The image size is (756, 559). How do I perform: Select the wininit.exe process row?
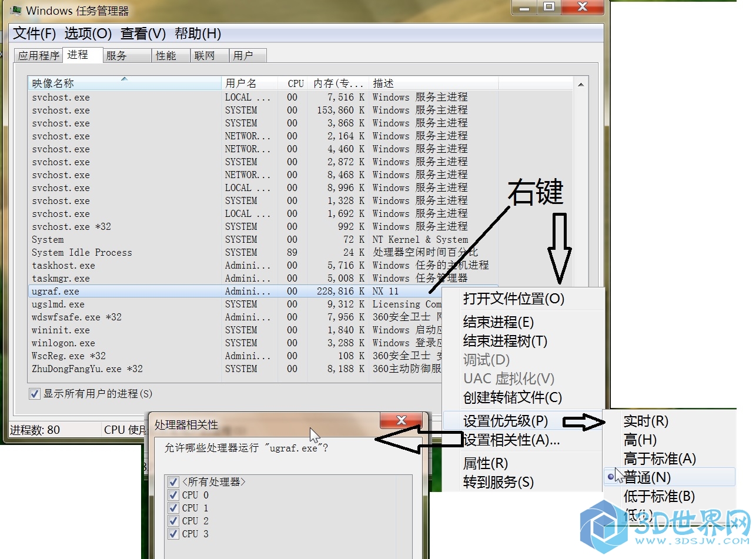(235, 330)
